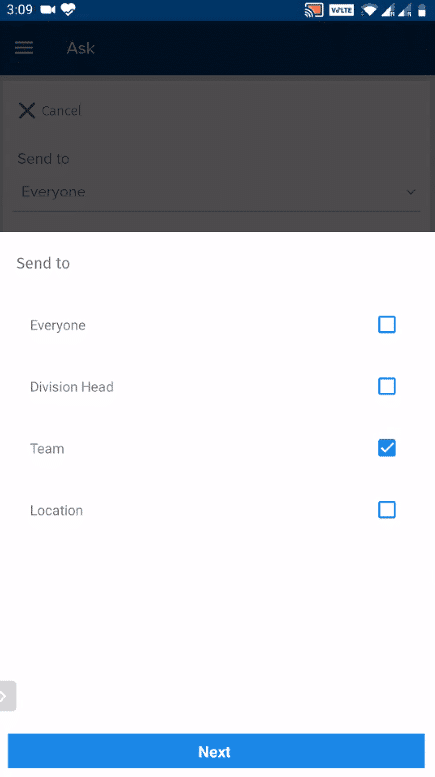The image size is (435, 777).
Task: Tap the cast screen status icon
Action: [314, 10]
